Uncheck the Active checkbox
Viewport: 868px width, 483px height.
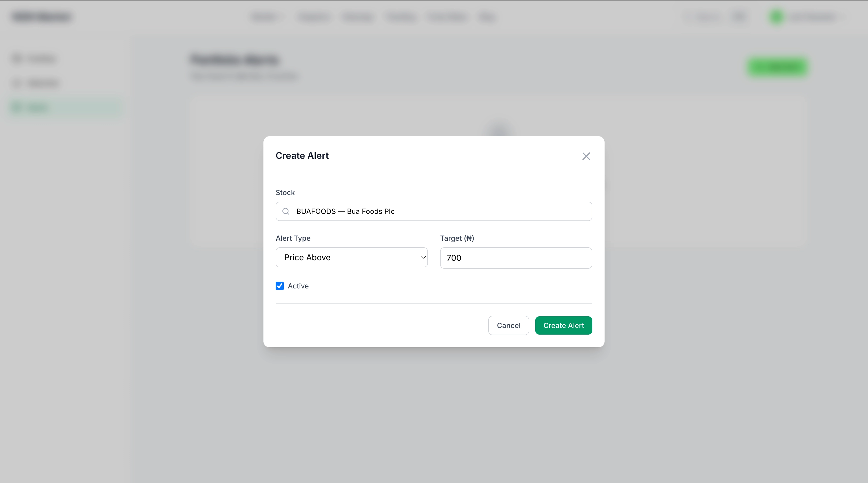pyautogui.click(x=280, y=286)
